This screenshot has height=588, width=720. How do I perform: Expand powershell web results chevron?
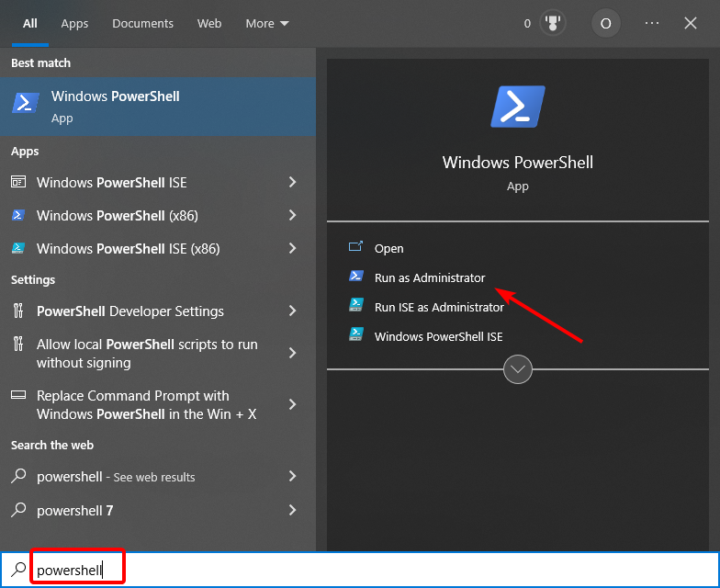pos(292,476)
